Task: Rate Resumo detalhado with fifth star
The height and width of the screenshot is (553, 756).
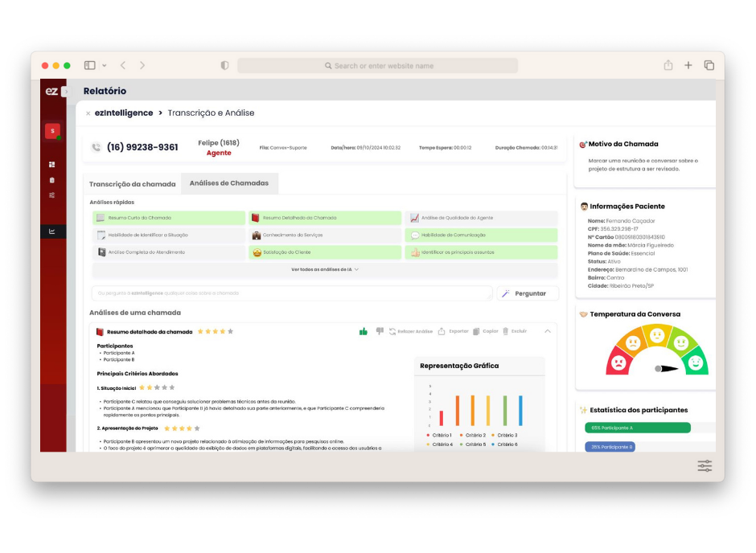Action: coord(231,331)
